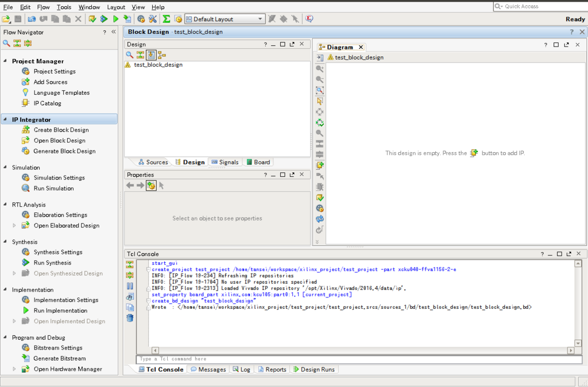Search the Flow Navigator with magnifier icon
588x387 pixels.
[6, 44]
